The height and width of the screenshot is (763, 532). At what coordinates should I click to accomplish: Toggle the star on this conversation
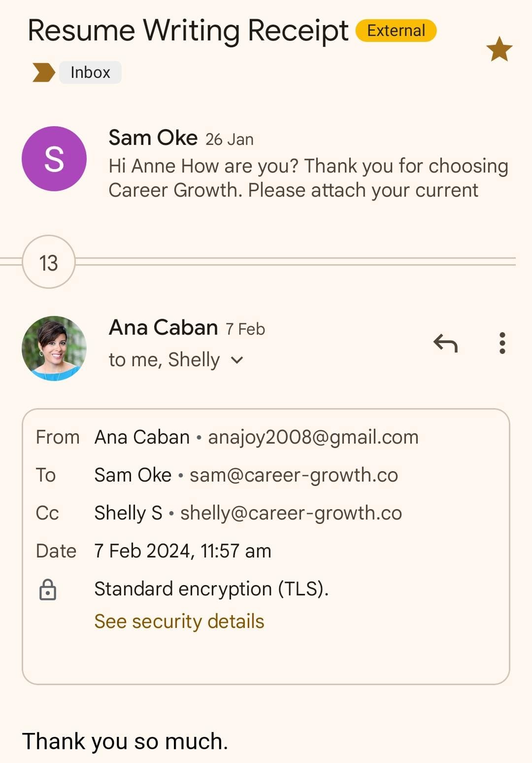pos(499,49)
